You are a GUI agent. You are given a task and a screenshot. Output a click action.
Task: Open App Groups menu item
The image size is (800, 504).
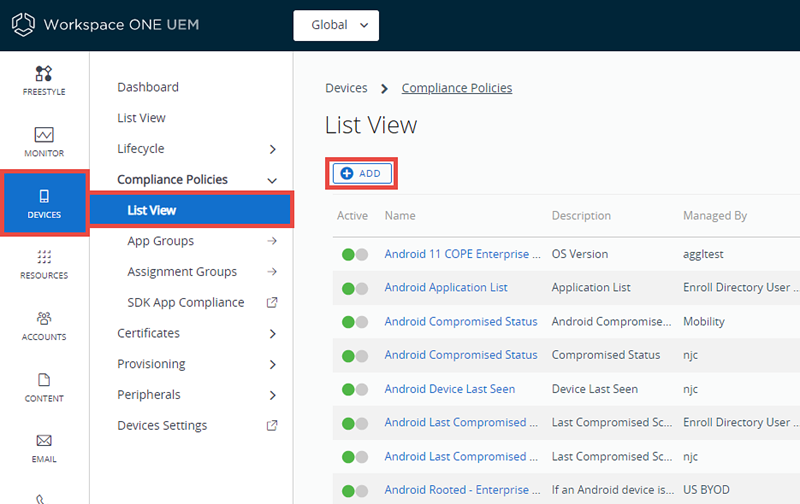[x=161, y=241]
